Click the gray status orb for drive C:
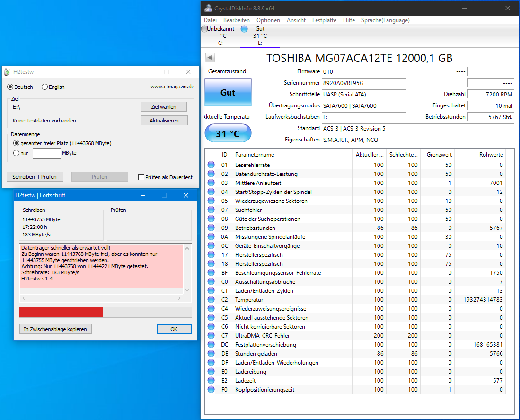The image size is (520, 420). [x=204, y=29]
